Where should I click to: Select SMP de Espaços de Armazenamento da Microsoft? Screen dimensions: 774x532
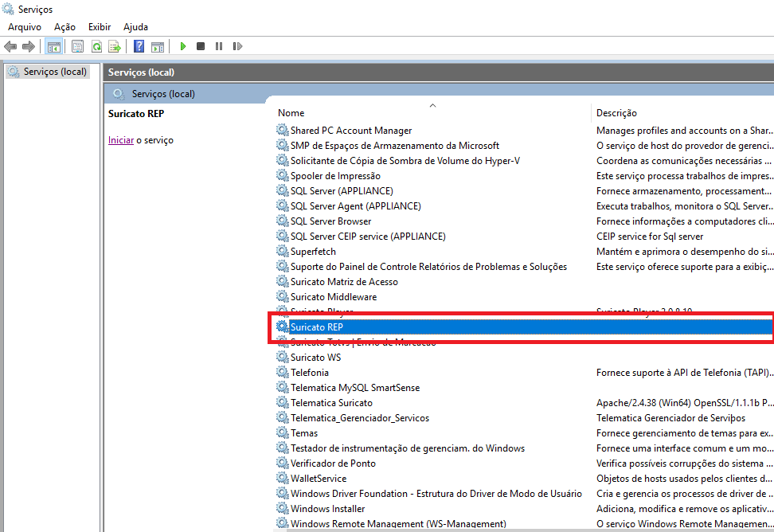pos(395,146)
